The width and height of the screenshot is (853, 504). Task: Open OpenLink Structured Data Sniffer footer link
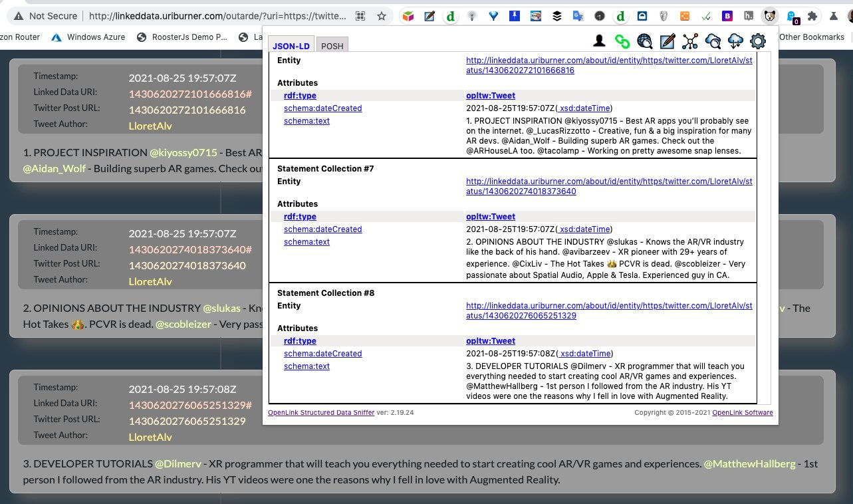click(321, 412)
